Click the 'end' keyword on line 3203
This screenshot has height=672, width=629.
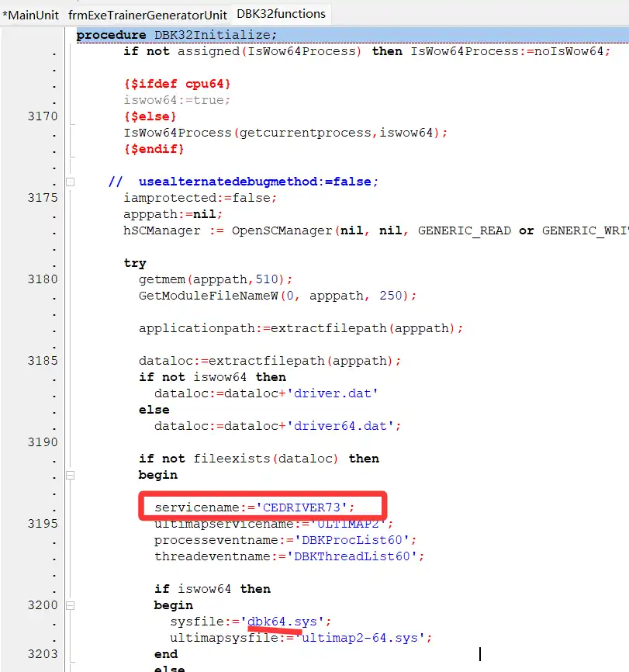click(x=166, y=653)
